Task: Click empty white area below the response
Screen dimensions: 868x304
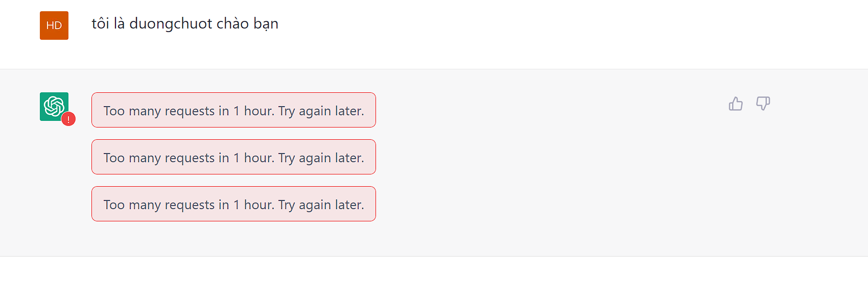Action: tap(434, 281)
